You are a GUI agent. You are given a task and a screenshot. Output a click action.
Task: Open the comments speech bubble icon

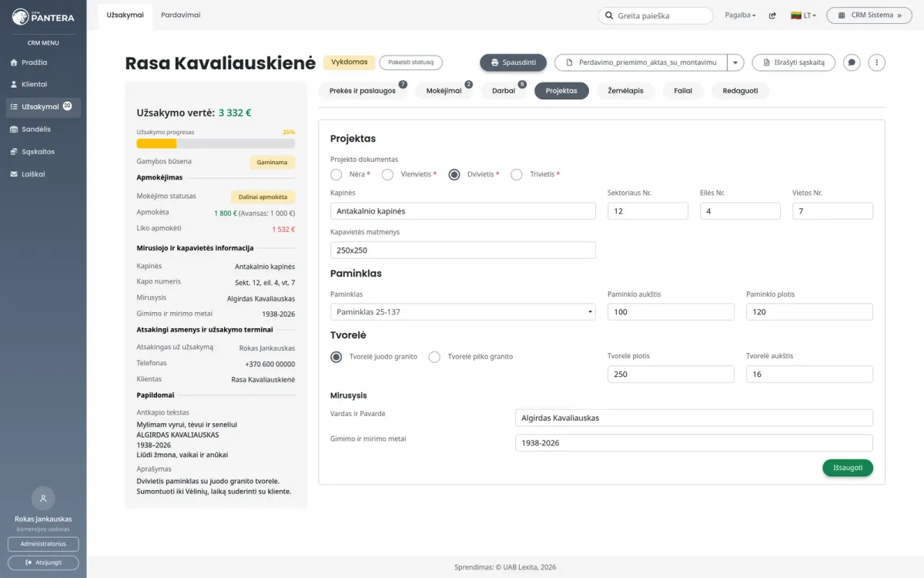[x=852, y=62]
